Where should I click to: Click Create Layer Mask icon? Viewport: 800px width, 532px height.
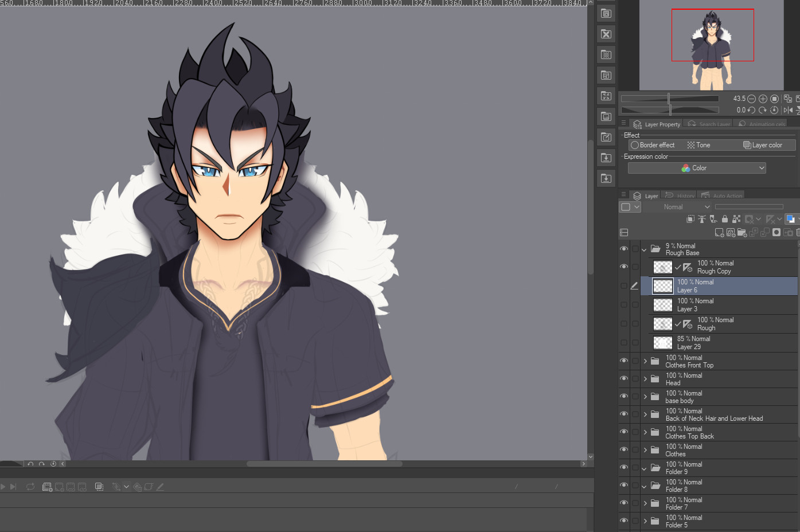[x=776, y=232]
